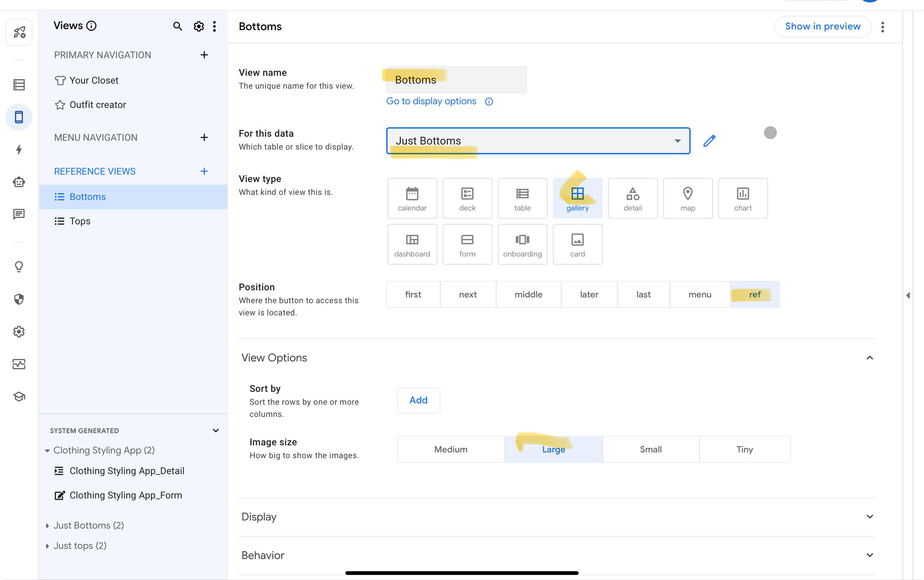Collapse Clothing Styling App group
Screen dimensions: 924x580
pos(47,451)
